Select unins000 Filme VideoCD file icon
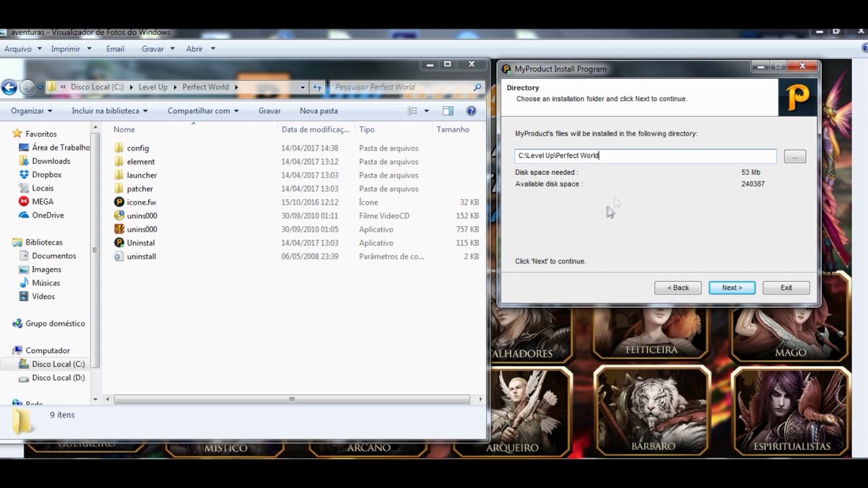The height and width of the screenshot is (488, 868). point(119,216)
